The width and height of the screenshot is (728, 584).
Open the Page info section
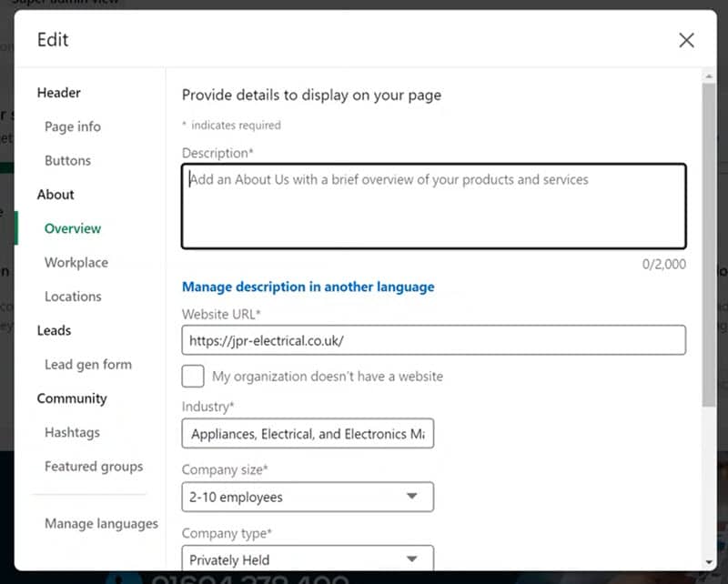tap(73, 126)
